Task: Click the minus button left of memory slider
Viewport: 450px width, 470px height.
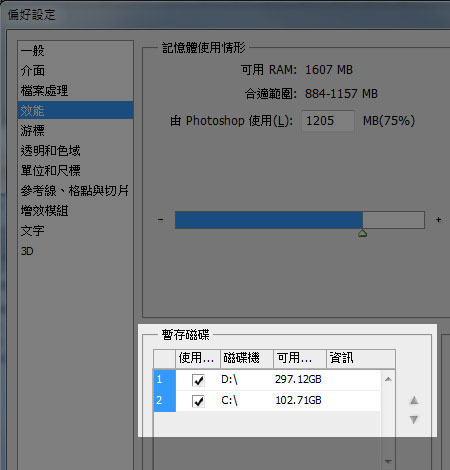Action: pos(161,219)
